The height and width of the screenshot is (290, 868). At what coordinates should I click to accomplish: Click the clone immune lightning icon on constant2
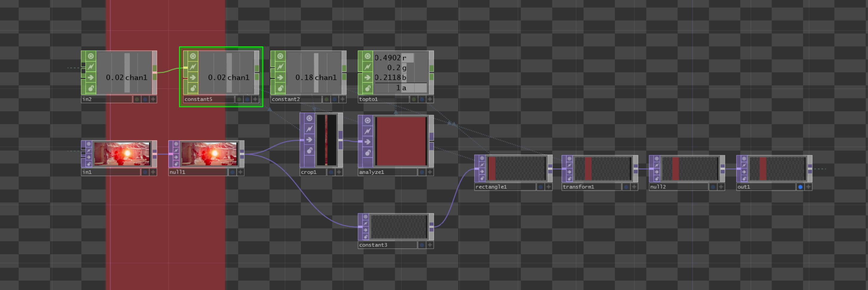280,67
